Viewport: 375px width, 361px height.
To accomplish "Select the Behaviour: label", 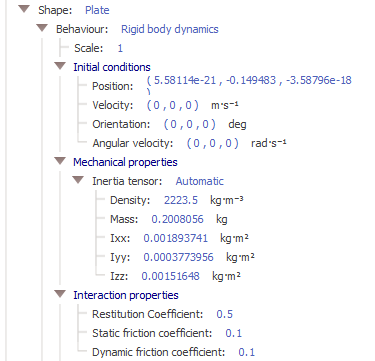I will click(82, 29).
